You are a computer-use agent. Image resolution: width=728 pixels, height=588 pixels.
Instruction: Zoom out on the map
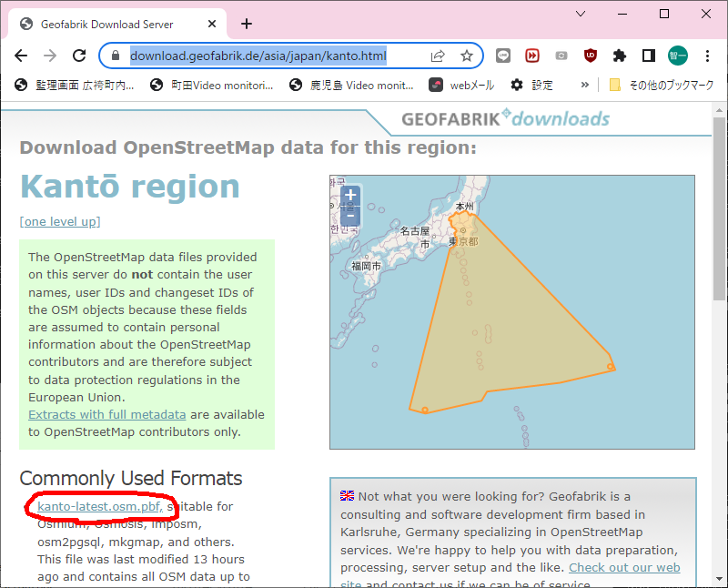[350, 217]
